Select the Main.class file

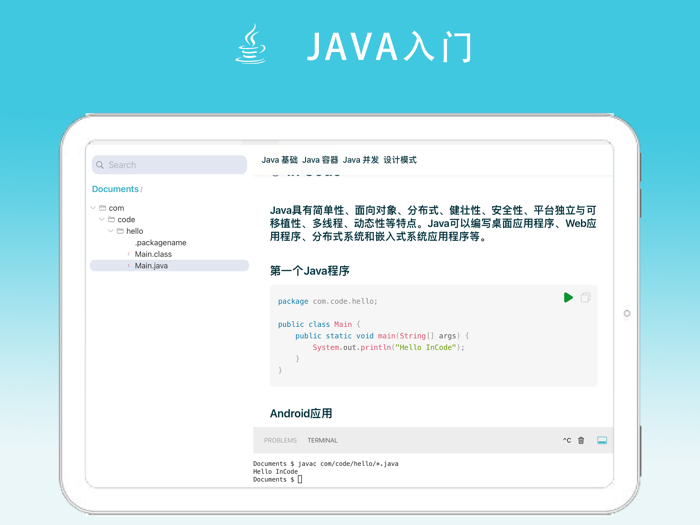[153, 254]
